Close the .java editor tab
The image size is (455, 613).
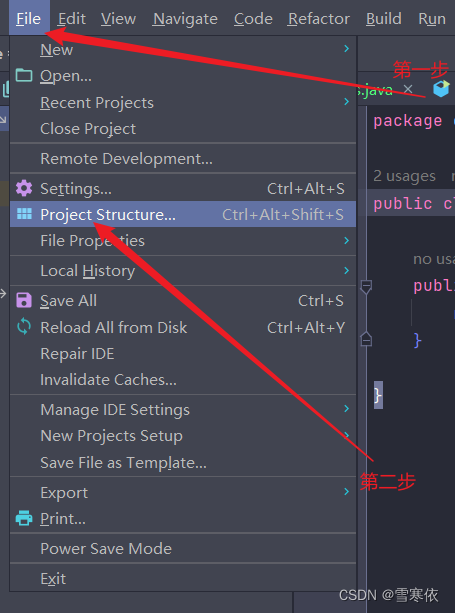click(x=408, y=89)
